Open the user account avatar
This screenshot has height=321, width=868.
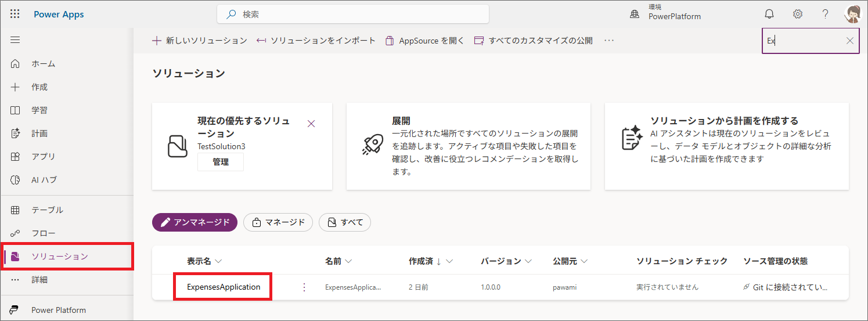[852, 14]
